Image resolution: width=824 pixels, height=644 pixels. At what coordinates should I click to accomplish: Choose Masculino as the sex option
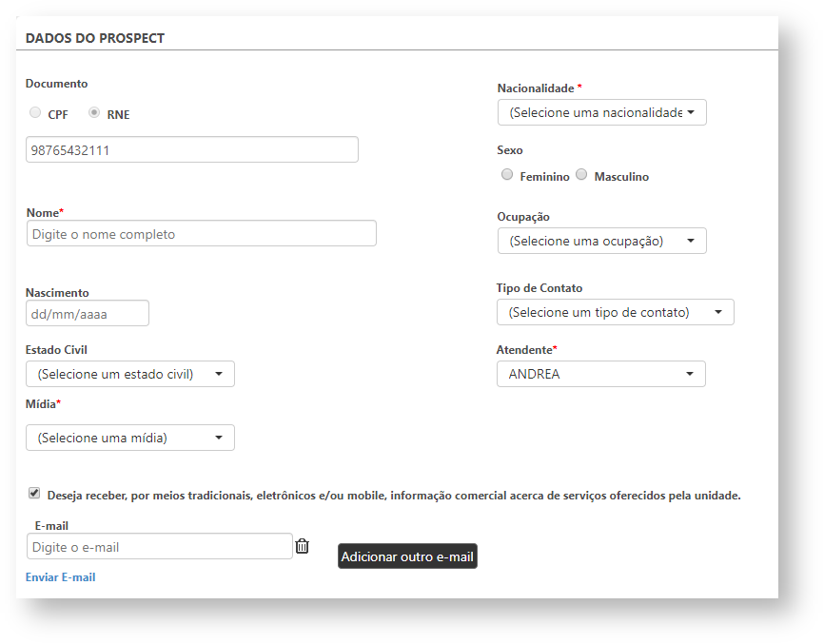tap(581, 175)
